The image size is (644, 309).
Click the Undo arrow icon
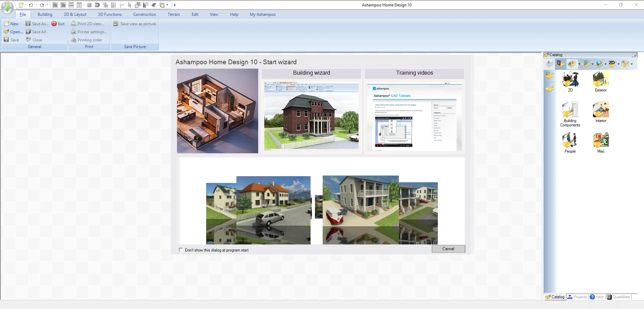coord(31,5)
